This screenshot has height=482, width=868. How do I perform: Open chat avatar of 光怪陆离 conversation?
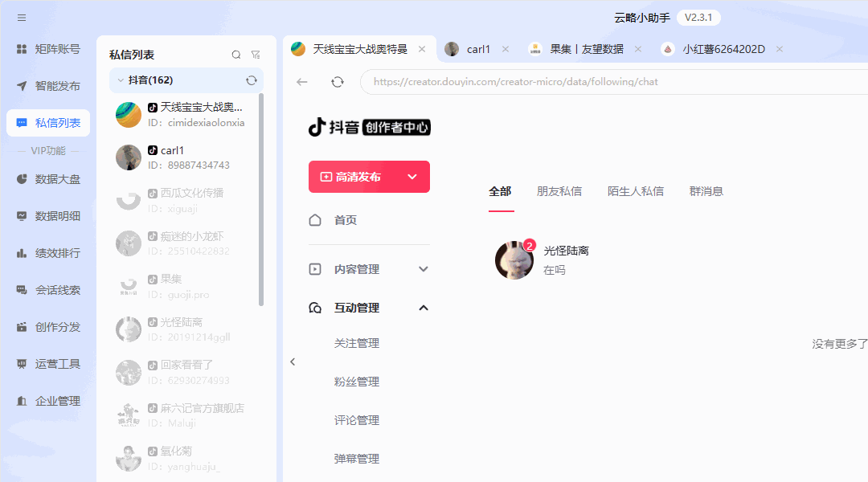pyautogui.click(x=514, y=260)
